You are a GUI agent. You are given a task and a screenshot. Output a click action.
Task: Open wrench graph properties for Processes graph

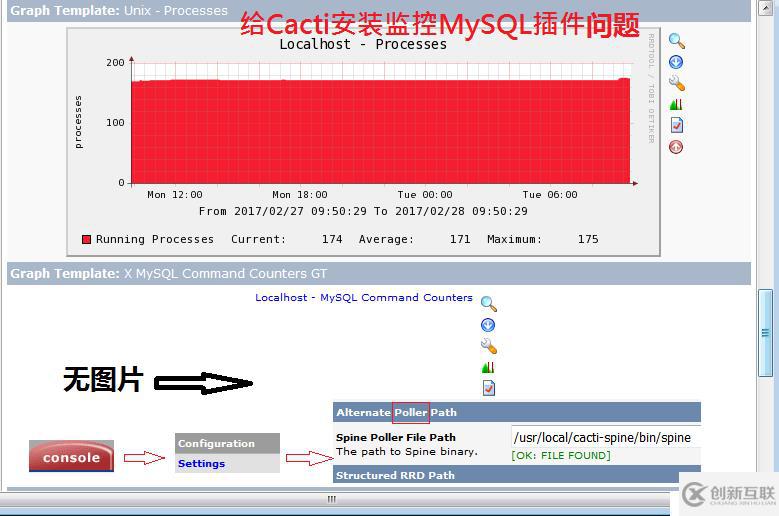[677, 83]
